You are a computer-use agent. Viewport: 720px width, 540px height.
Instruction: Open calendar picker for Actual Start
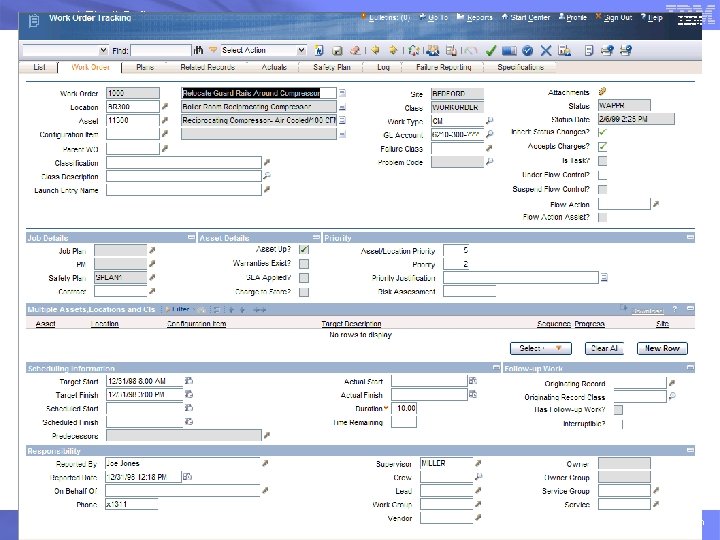click(x=472, y=381)
